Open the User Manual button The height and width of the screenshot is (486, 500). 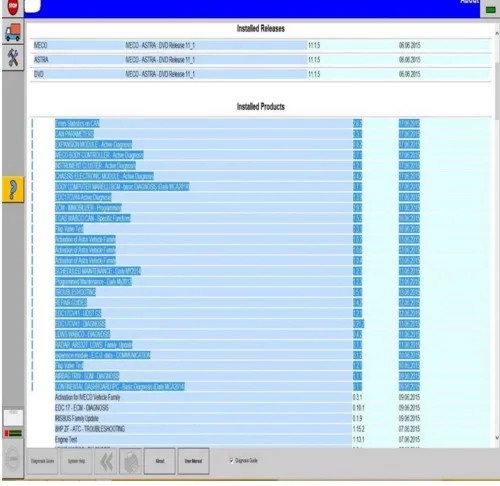(193, 461)
